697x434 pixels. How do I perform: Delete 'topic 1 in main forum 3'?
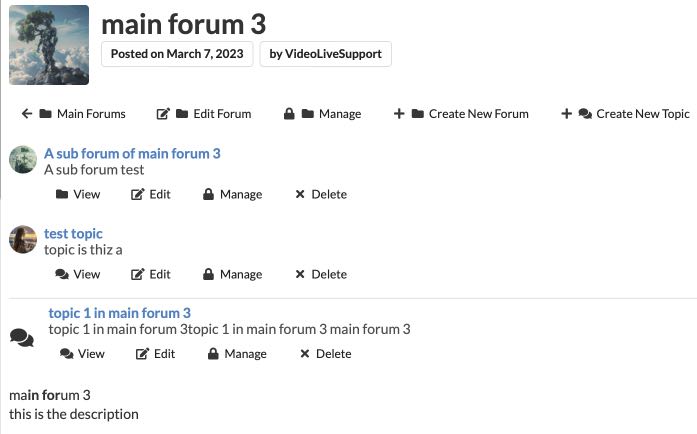coord(325,354)
